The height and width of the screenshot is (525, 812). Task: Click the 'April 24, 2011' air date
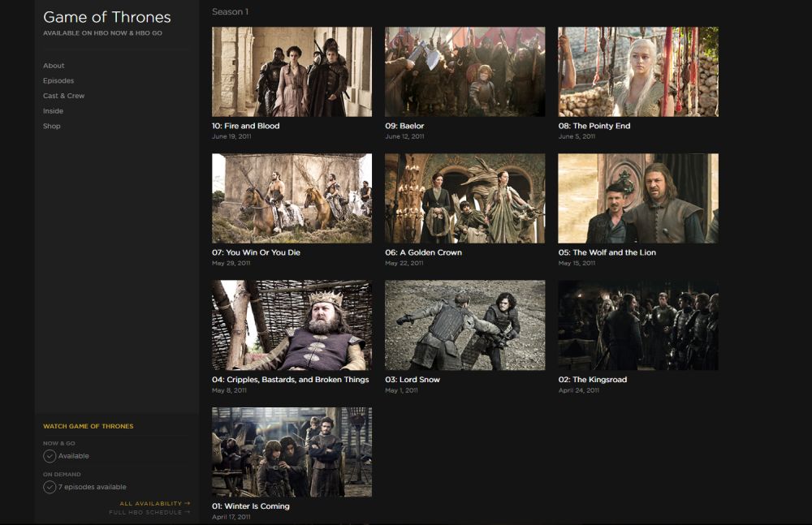pyautogui.click(x=578, y=390)
